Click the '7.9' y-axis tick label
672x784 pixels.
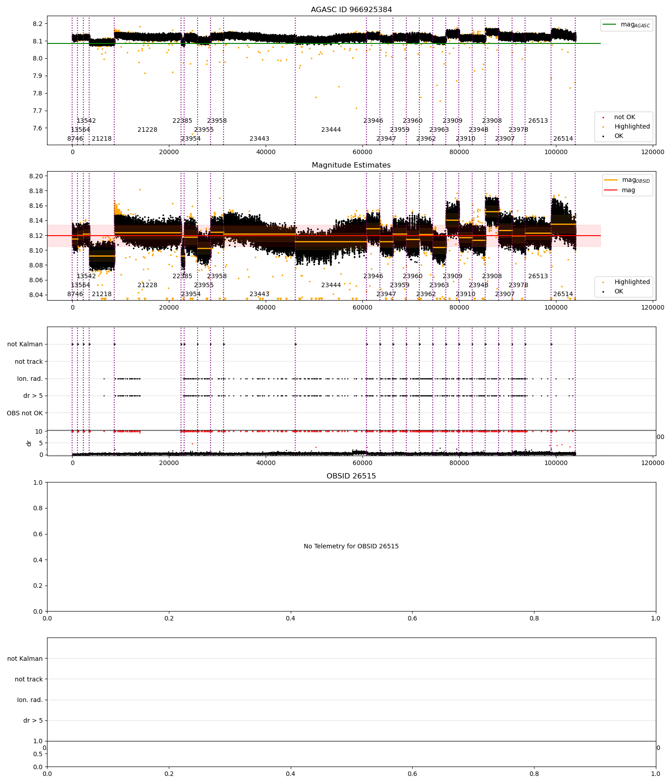coord(39,76)
